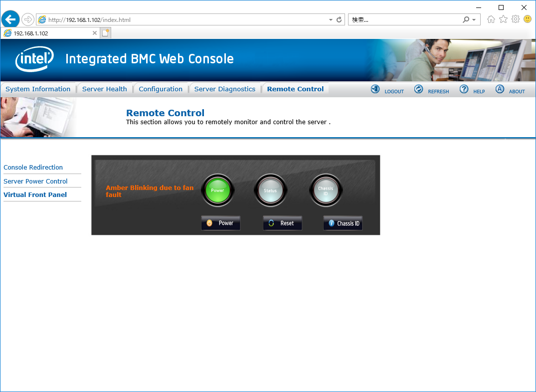Click the round Chassis ID indicator
The image size is (536, 392).
tap(326, 190)
